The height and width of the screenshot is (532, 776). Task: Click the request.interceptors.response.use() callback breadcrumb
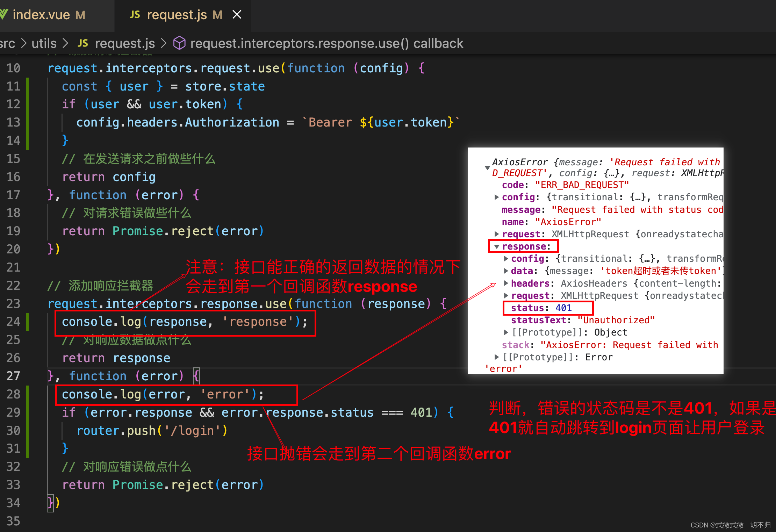tap(326, 43)
